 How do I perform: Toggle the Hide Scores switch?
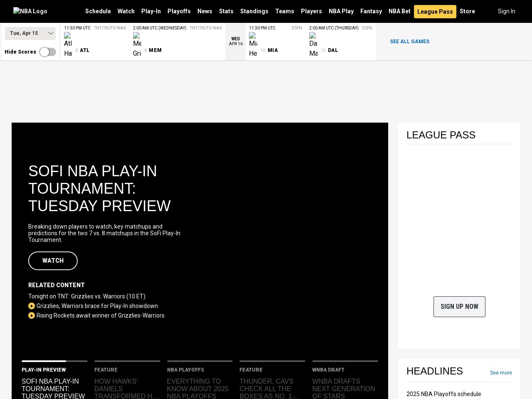(x=48, y=52)
